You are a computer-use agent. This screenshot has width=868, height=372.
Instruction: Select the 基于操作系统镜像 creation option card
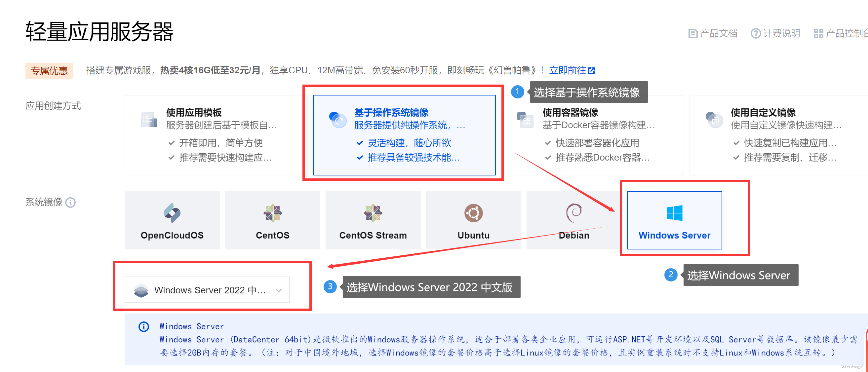[x=404, y=135]
